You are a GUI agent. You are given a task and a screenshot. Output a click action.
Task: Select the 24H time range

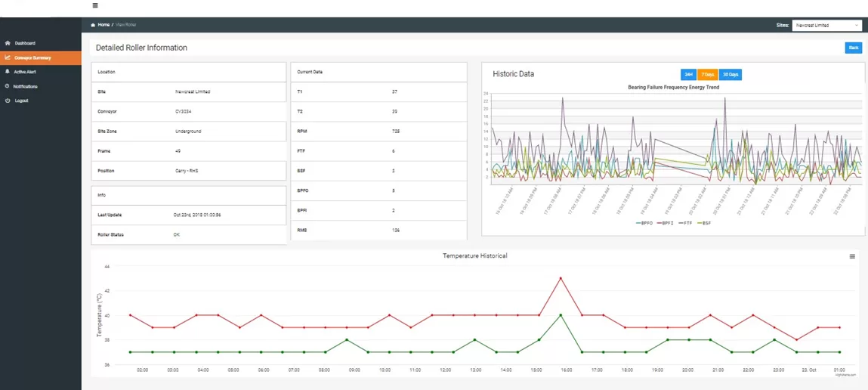688,75
